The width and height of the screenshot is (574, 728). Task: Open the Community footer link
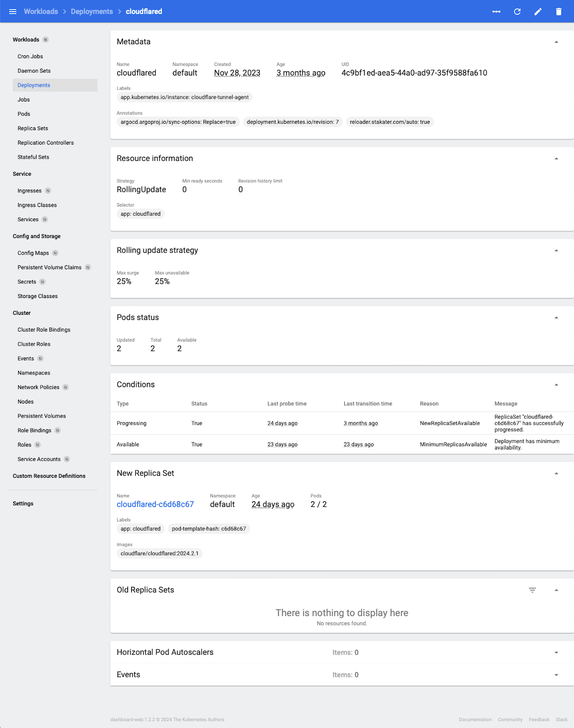click(510, 720)
